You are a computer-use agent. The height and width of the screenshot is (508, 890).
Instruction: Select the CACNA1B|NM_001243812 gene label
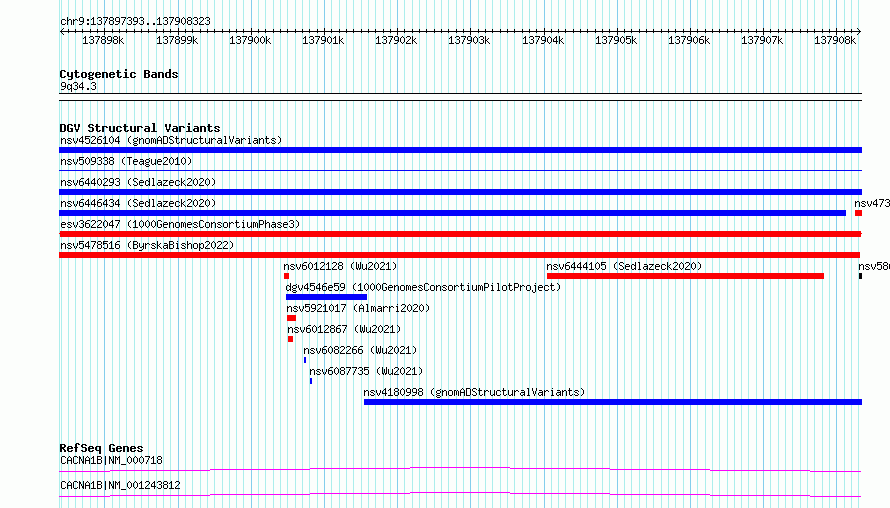(120, 485)
